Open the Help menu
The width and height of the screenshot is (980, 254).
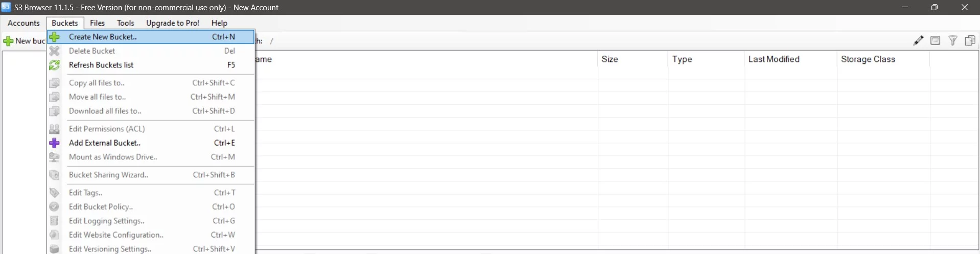[x=219, y=23]
